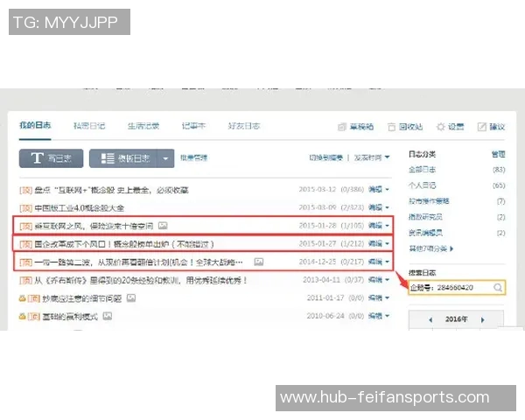Click image icon beside 2014-12-25 log entry

coord(258,262)
